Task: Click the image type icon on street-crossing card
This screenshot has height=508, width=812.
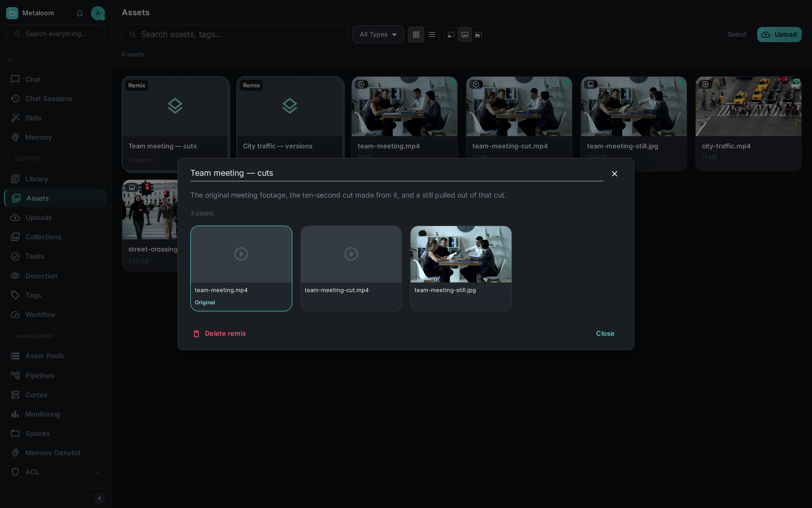Action: tap(132, 187)
